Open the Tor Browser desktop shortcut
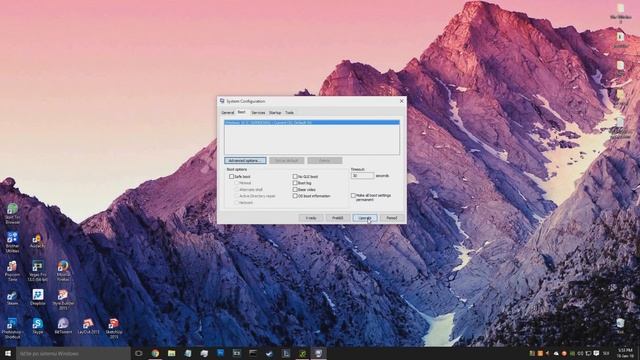Image resolution: width=640 pixels, height=360 pixels. click(x=12, y=213)
